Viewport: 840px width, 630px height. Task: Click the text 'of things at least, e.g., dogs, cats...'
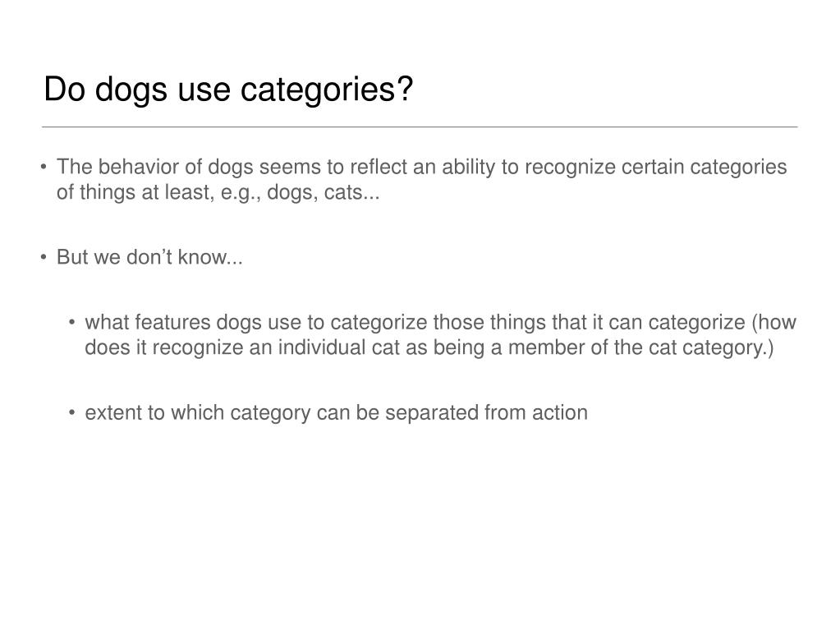coord(218,191)
